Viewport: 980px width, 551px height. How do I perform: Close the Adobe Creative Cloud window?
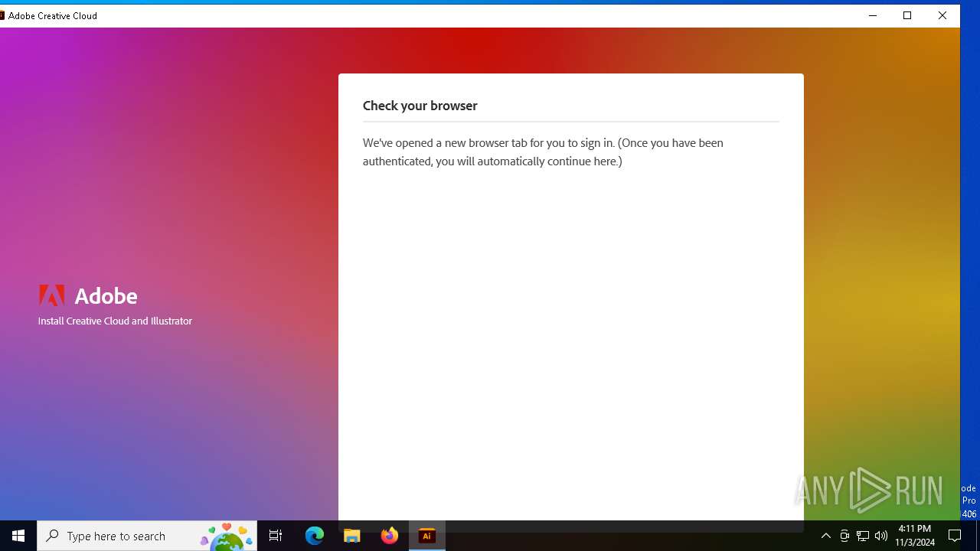[942, 15]
